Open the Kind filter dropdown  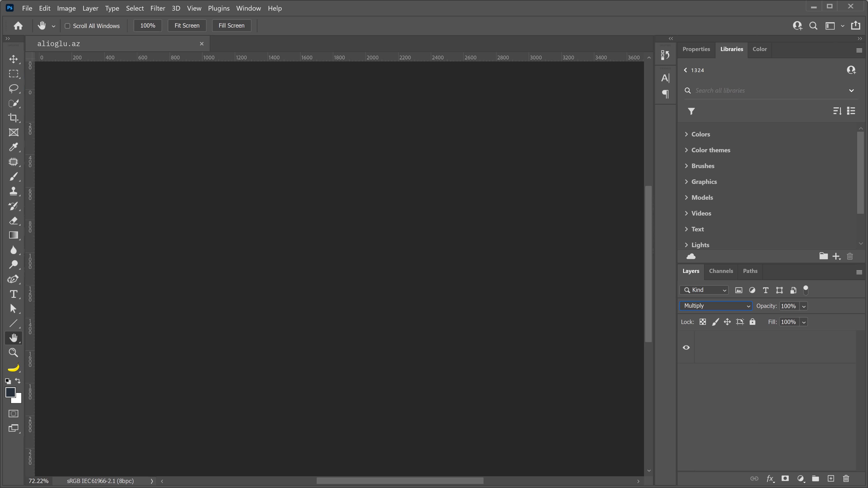704,290
